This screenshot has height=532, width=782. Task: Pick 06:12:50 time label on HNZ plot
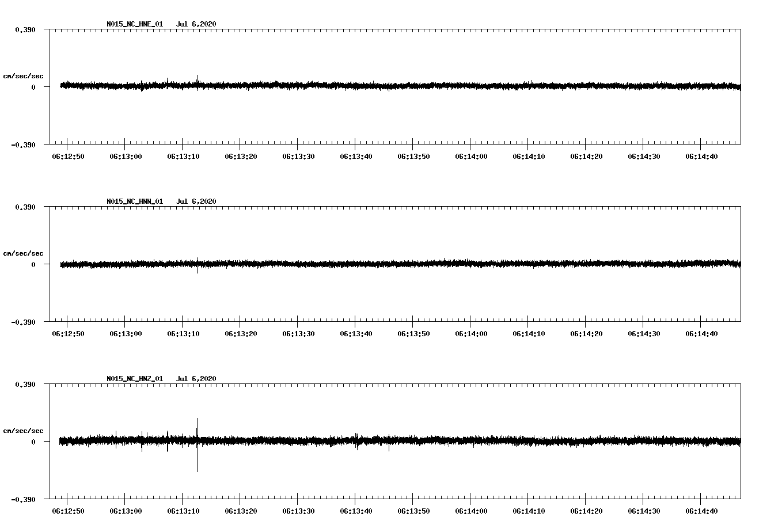(68, 511)
